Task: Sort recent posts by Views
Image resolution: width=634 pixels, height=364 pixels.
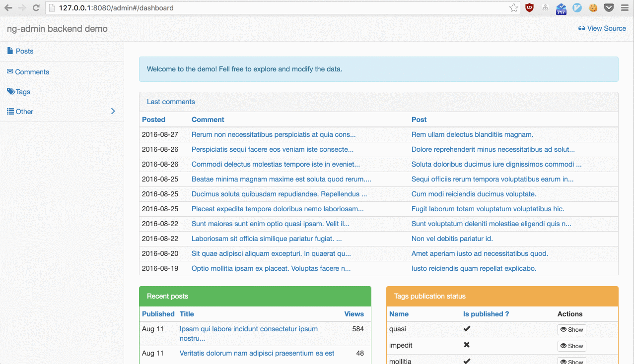Action: (x=354, y=314)
